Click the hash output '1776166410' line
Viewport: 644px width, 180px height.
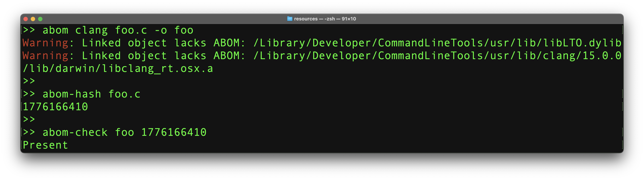pyautogui.click(x=55, y=107)
